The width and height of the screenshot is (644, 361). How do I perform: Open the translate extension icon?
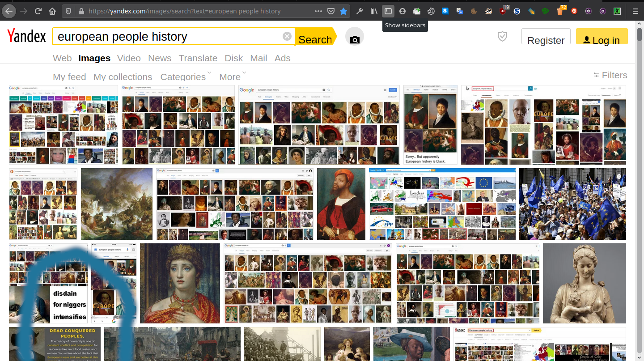click(x=460, y=11)
